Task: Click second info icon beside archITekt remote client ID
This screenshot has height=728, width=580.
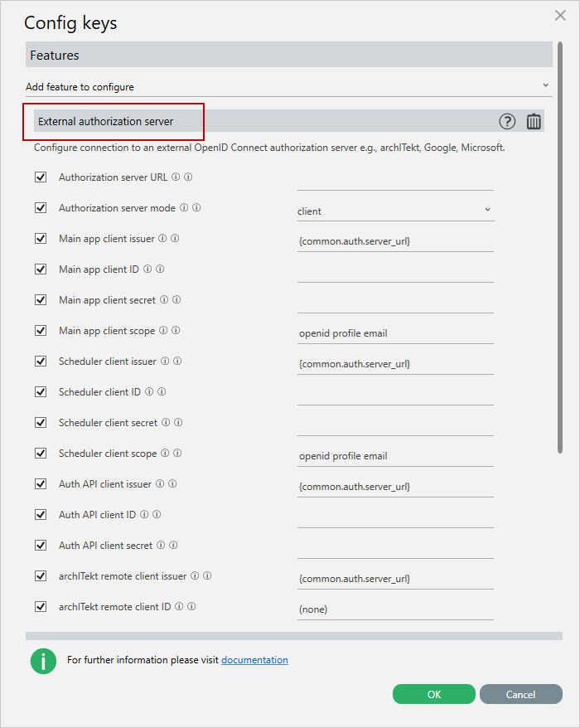Action: [x=191, y=606]
